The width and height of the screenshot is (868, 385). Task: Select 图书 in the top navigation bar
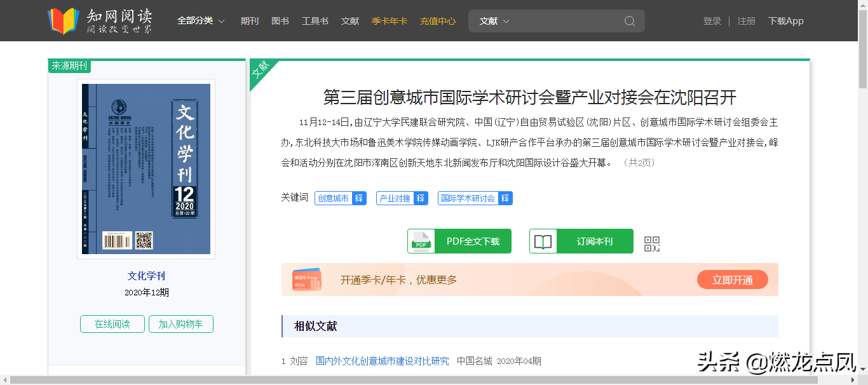(x=280, y=20)
